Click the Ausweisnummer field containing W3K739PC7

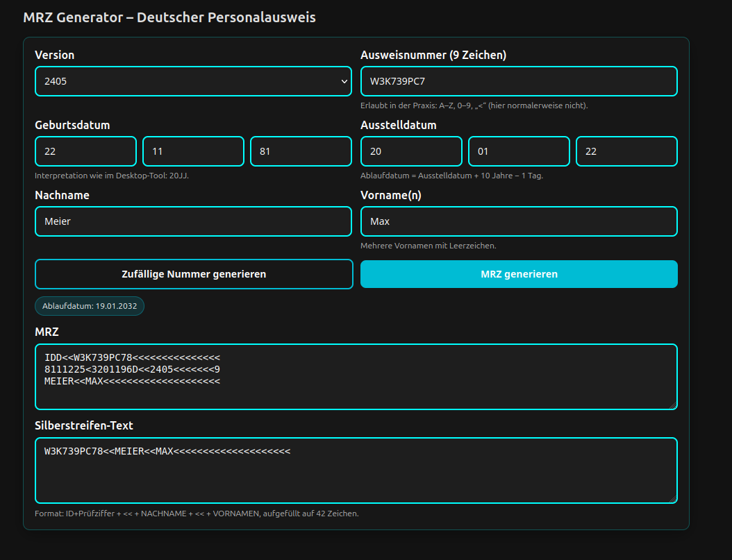519,81
